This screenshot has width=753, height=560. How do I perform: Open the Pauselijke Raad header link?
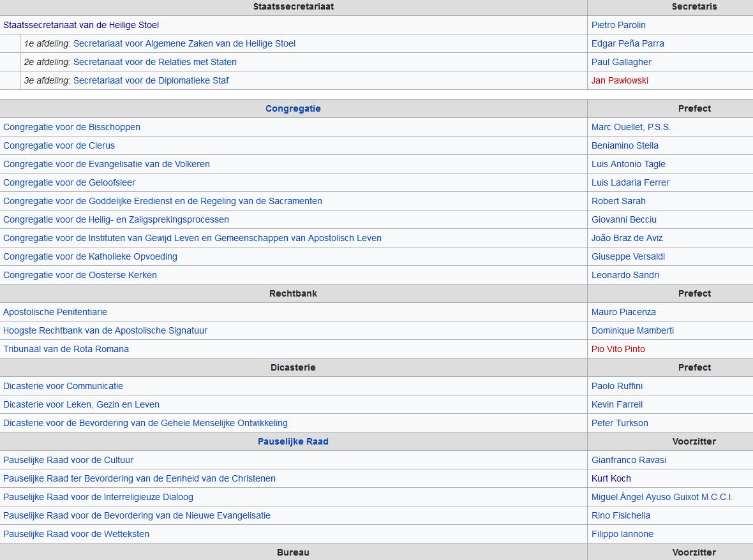[293, 441]
